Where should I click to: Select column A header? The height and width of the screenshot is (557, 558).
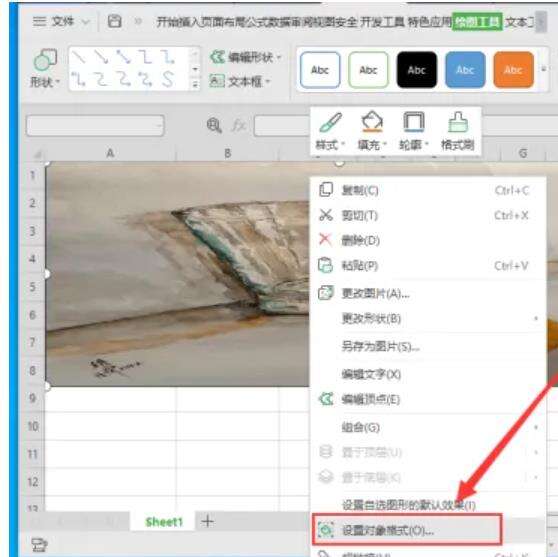[x=110, y=153]
